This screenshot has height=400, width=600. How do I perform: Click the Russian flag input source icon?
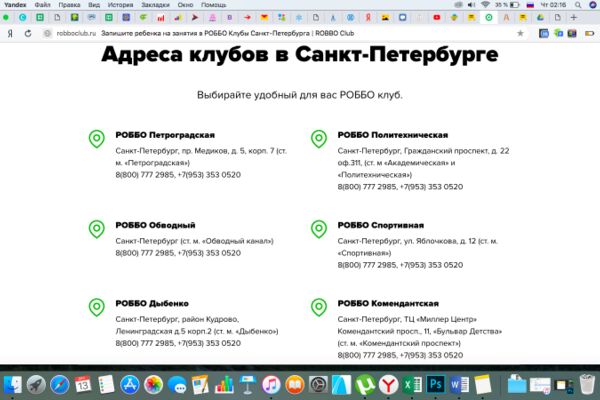(x=530, y=5)
